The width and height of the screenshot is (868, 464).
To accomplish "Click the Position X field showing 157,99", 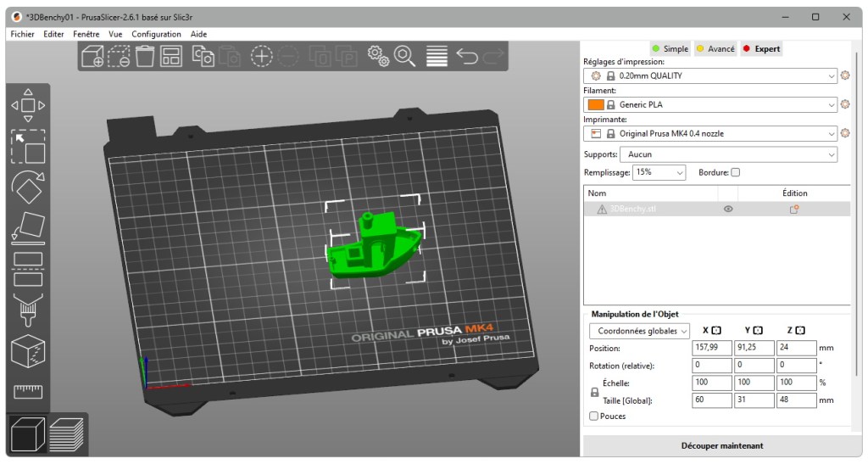I will pyautogui.click(x=712, y=348).
